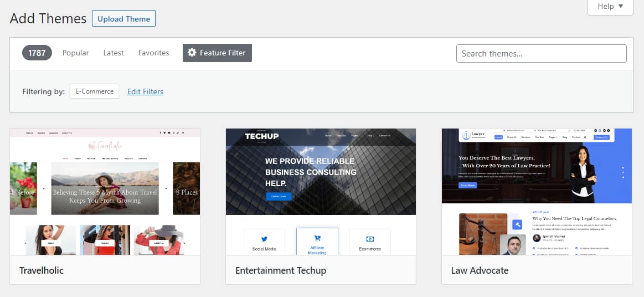The width and height of the screenshot is (644, 297).
Task: Click the Twitter Social Media icon in Techup preview
Action: click(264, 239)
